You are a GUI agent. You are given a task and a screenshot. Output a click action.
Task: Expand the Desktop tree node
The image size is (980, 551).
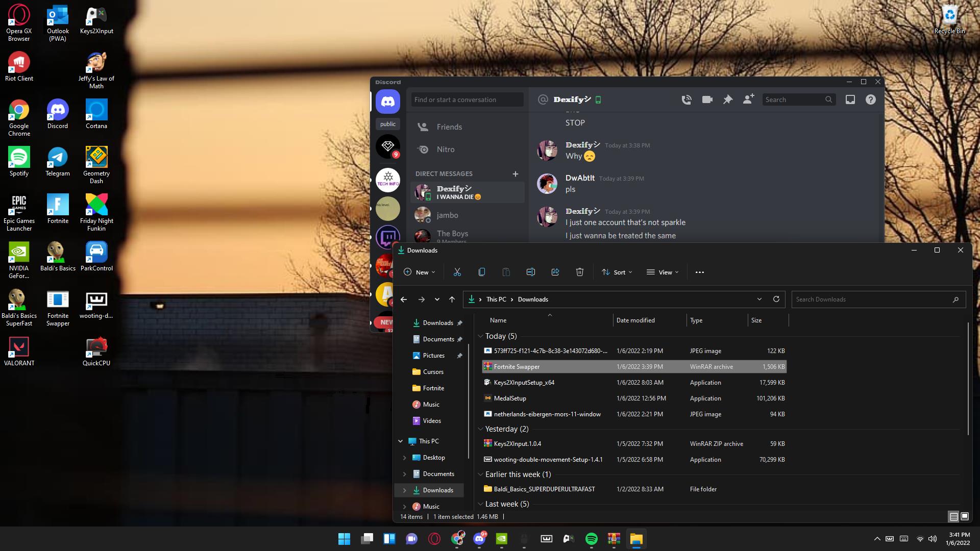point(405,458)
